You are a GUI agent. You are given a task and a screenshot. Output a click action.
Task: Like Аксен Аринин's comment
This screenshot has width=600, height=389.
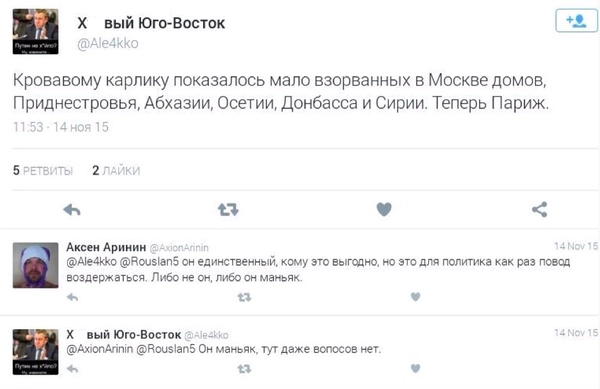[416, 296]
